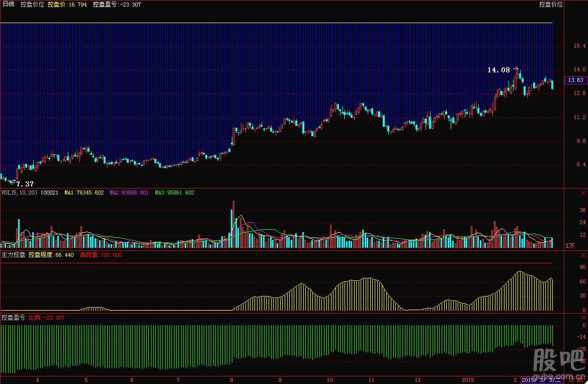Click the 日线 period label at top-left
588x384 pixels.
tap(8, 5)
